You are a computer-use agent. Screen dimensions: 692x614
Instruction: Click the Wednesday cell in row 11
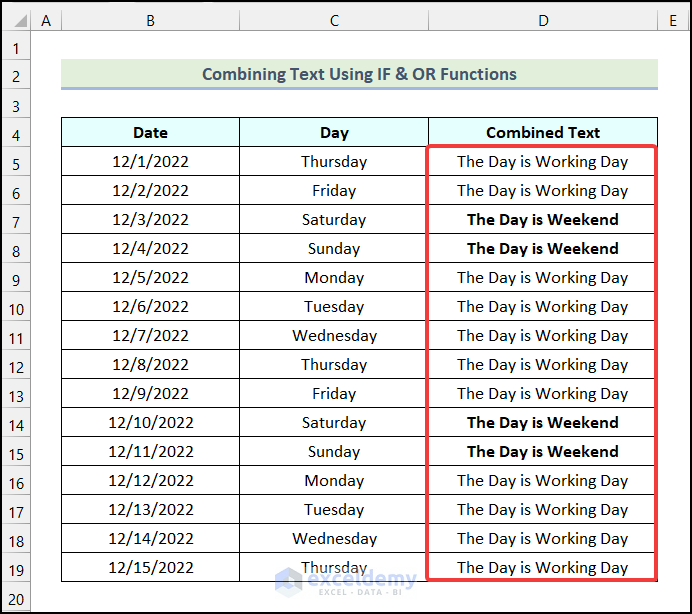click(334, 336)
